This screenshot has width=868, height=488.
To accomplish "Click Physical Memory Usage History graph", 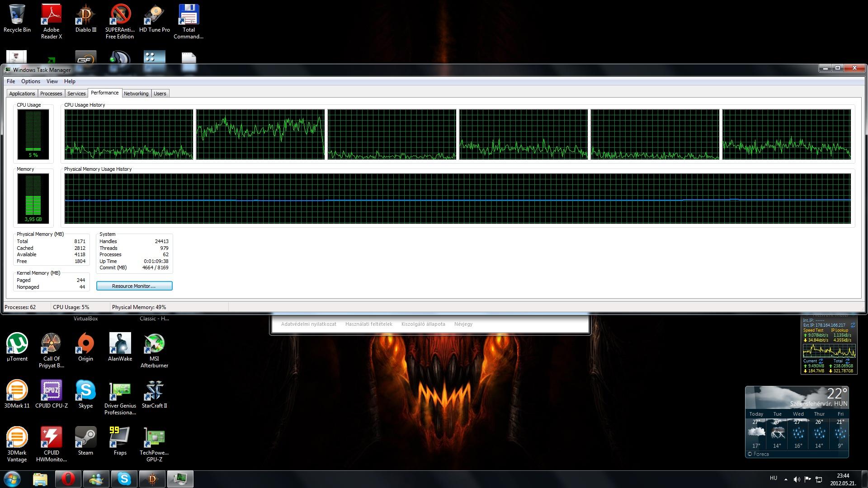I will [x=458, y=198].
